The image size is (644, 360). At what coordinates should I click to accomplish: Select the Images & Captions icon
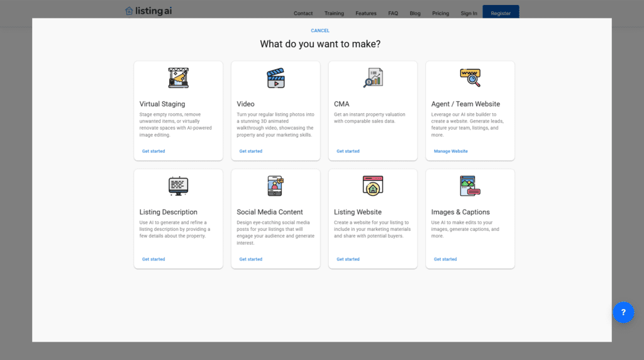click(470, 186)
